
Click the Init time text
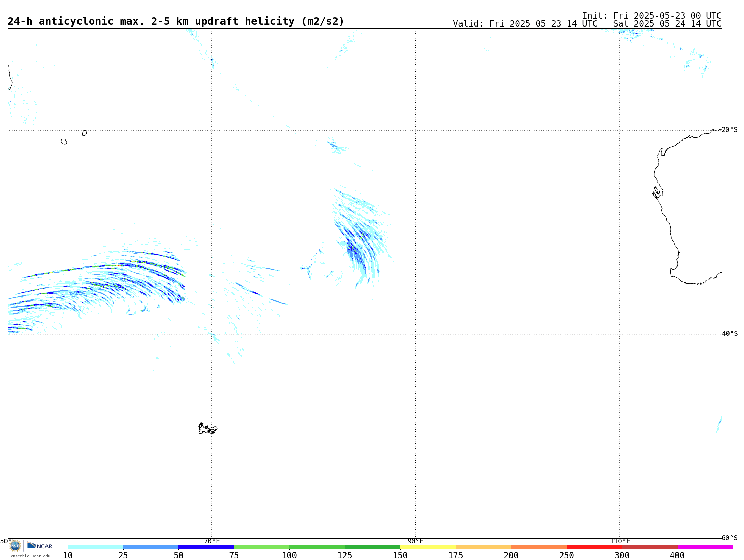[x=652, y=16]
